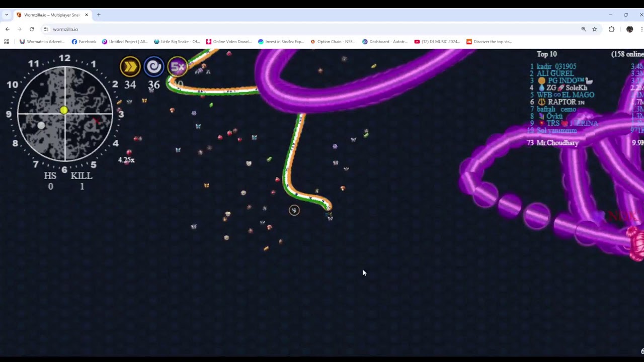Open a new tab with the plus button

(99, 15)
